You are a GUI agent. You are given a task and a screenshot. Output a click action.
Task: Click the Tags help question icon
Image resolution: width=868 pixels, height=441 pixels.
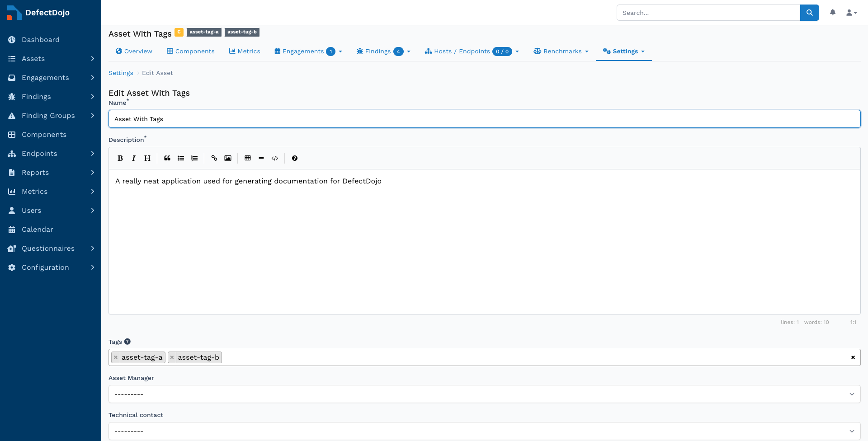[x=127, y=342]
